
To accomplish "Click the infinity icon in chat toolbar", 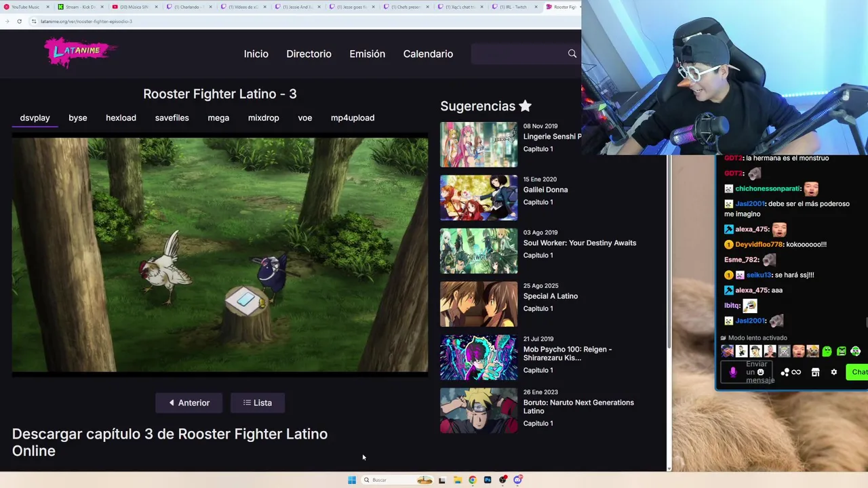I will [x=796, y=372].
